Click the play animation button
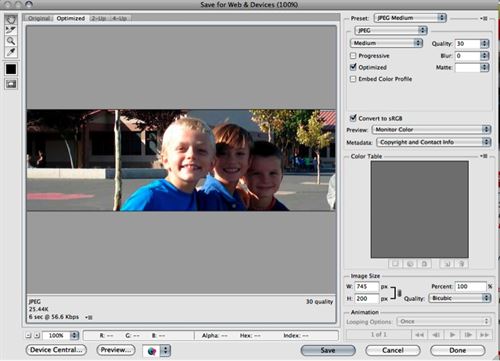Image resolution: width=500 pixels, height=361 pixels. coord(452,335)
